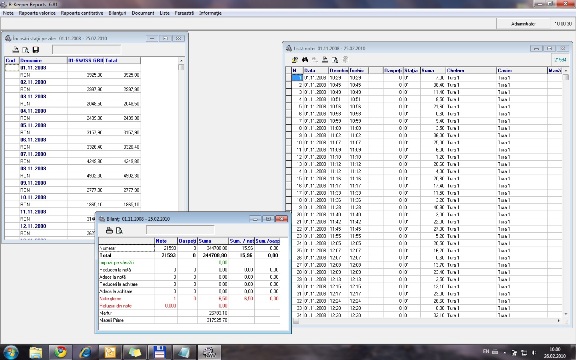Minimize the Bilanț window

pos(255,219)
